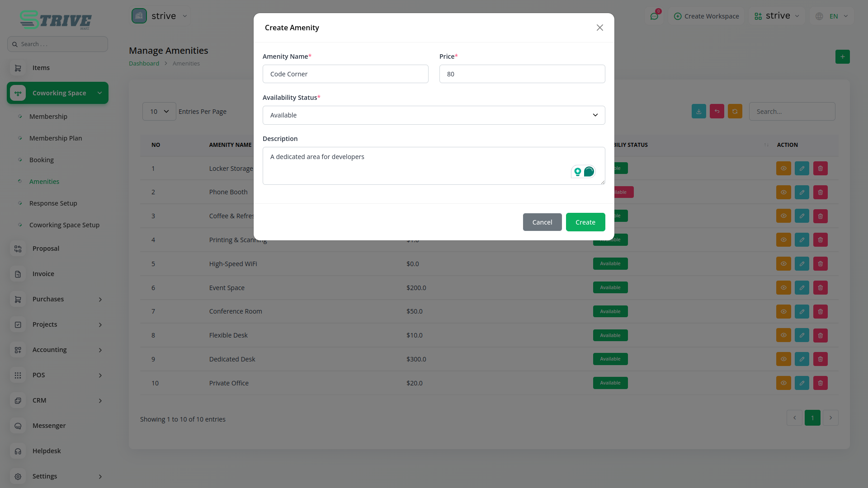Click the orange refresh table icon

click(735, 112)
